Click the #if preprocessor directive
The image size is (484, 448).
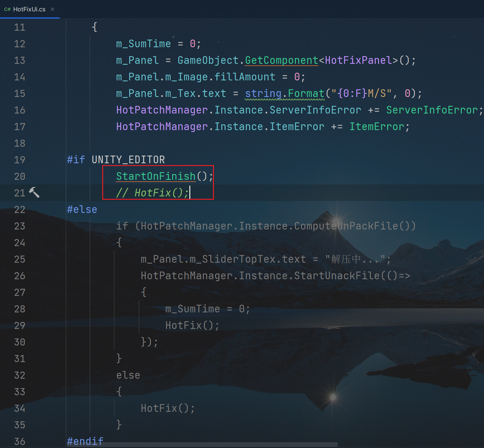click(x=76, y=160)
